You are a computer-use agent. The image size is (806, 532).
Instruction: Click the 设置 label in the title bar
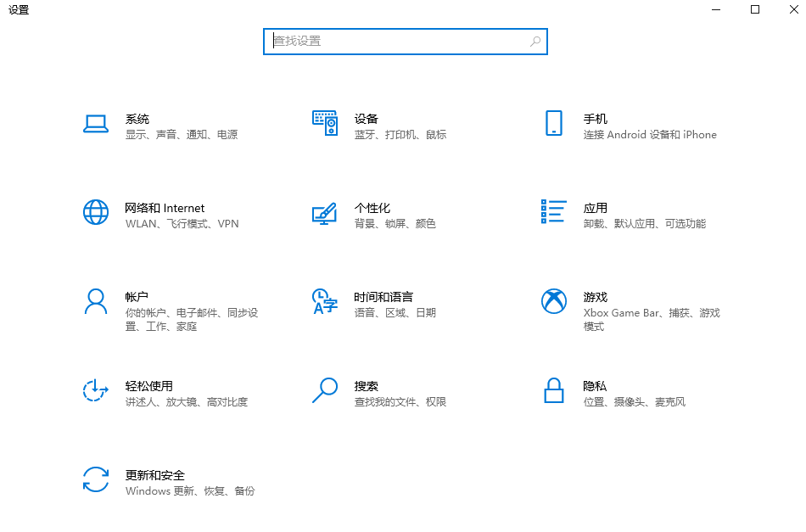point(18,10)
